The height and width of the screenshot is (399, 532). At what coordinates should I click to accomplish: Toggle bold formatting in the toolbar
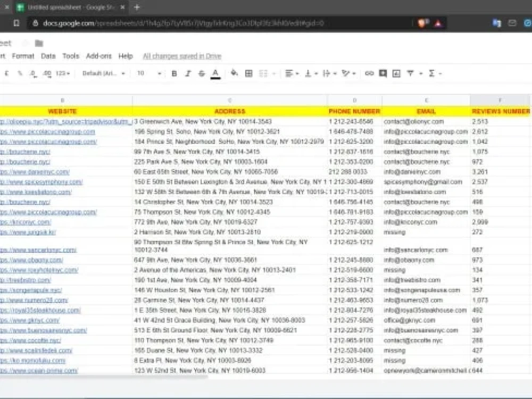[x=174, y=73]
